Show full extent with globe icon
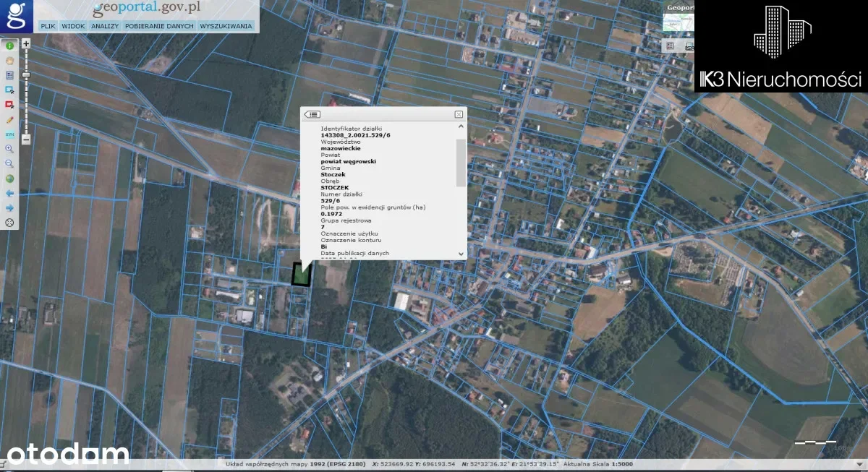 click(10, 179)
